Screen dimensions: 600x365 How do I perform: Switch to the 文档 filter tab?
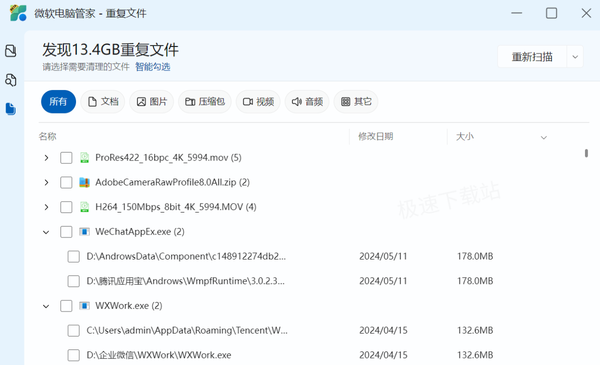pos(103,101)
